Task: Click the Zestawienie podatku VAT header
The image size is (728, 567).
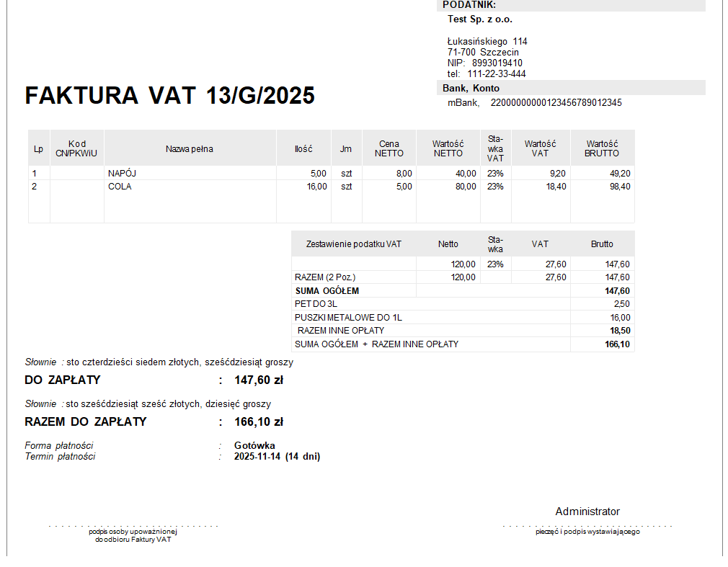Action: point(353,244)
